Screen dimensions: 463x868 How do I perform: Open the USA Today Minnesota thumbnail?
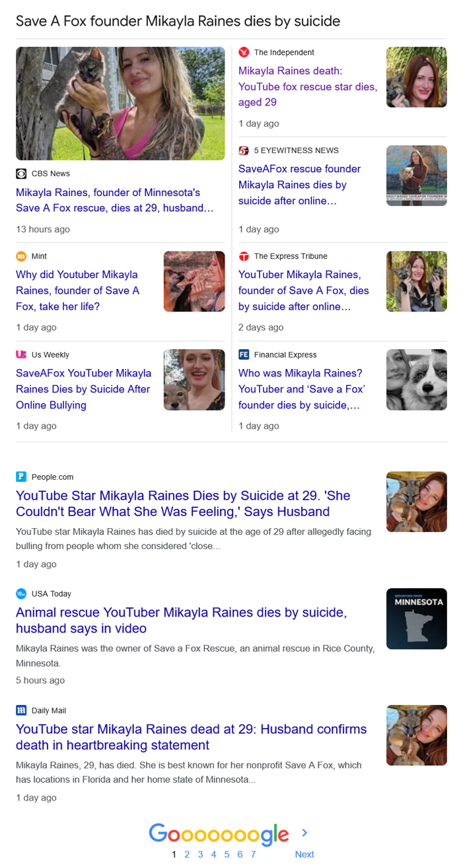click(x=417, y=618)
